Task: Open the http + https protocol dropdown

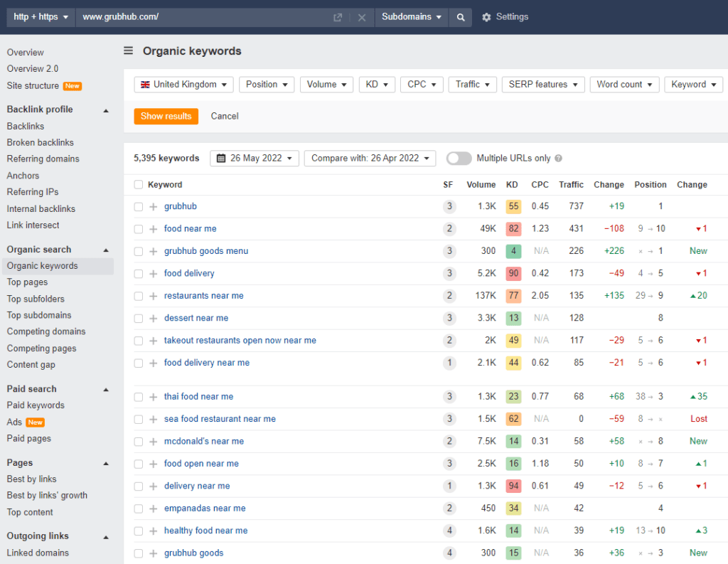Action: pos(41,17)
